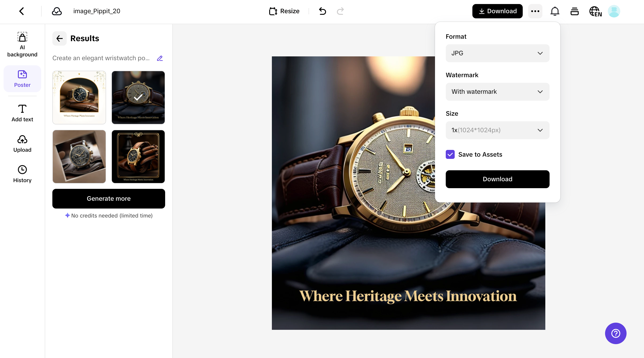Image resolution: width=644 pixels, height=358 pixels.
Task: Select the white arch watch poster thumbnail
Action: 79,98
